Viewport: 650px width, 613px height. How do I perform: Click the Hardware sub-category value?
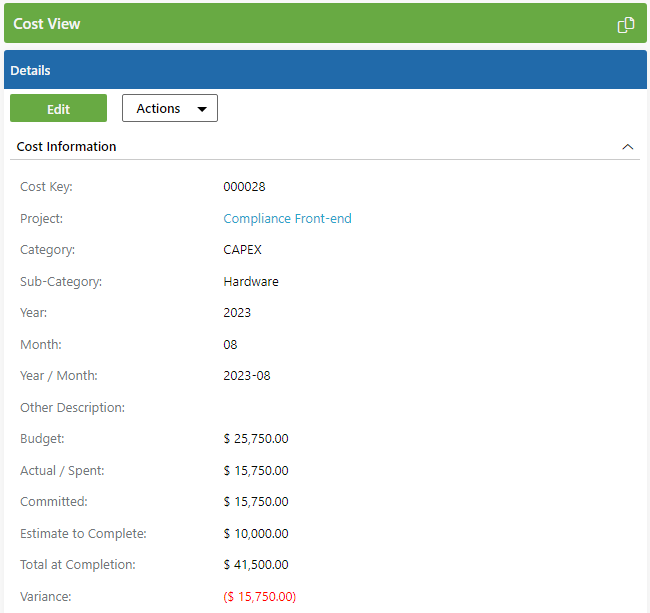pos(251,281)
